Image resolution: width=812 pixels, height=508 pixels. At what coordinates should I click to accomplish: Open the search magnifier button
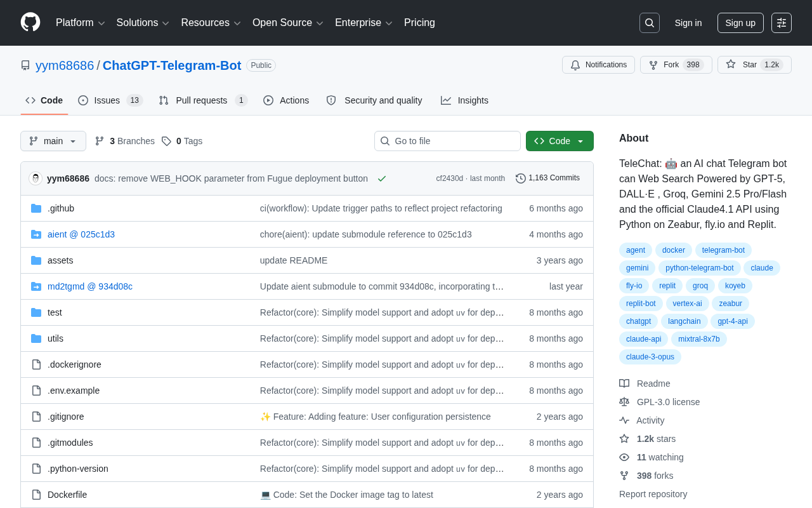click(x=650, y=23)
